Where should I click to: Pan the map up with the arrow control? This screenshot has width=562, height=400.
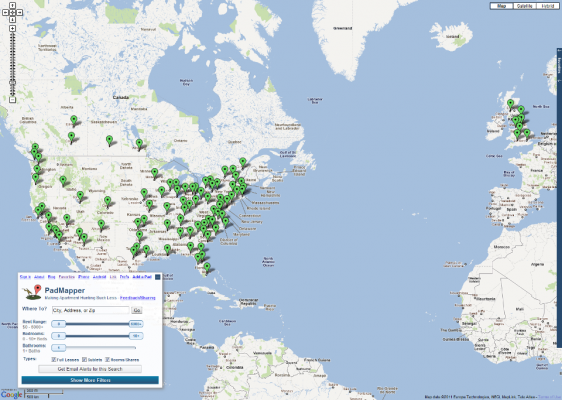[x=13, y=6]
